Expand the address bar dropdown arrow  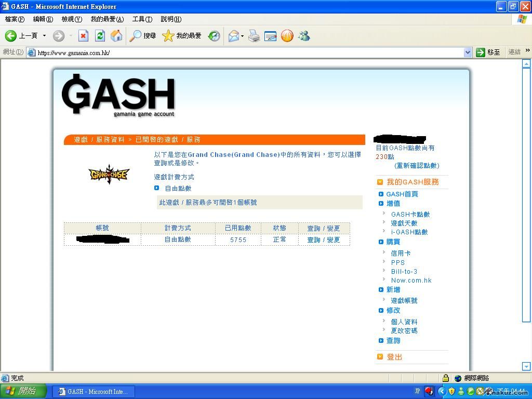468,52
